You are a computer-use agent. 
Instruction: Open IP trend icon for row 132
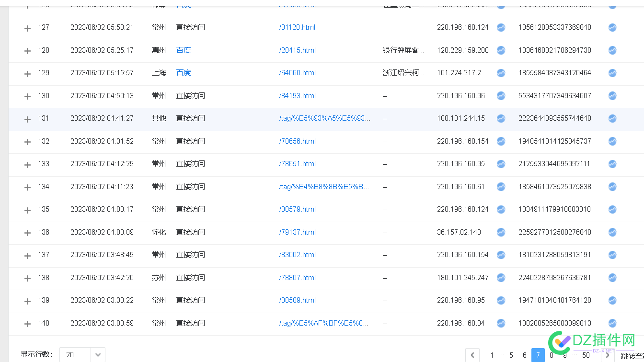coord(501,141)
